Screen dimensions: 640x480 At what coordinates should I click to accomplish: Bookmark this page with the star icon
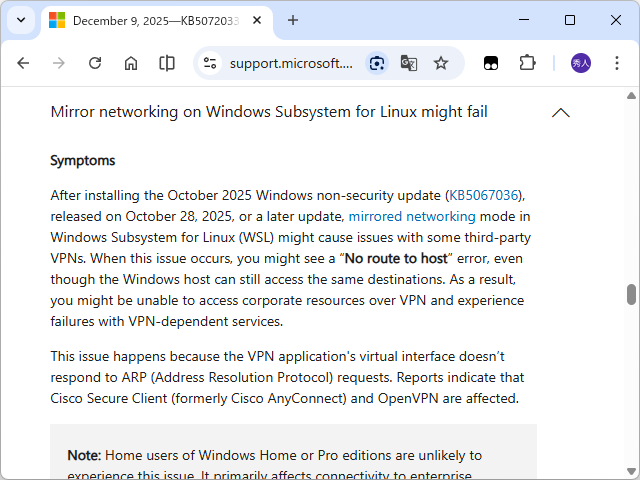[441, 63]
